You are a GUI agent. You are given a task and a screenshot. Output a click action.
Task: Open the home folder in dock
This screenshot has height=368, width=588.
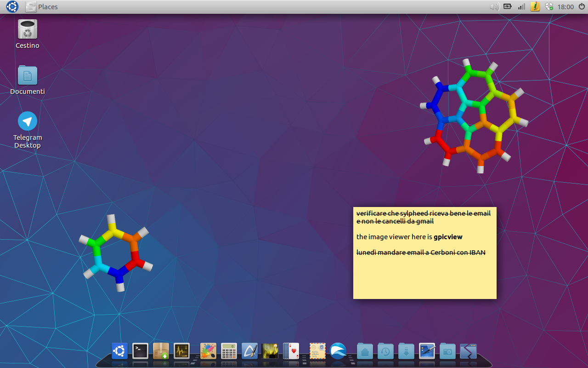pos(365,351)
